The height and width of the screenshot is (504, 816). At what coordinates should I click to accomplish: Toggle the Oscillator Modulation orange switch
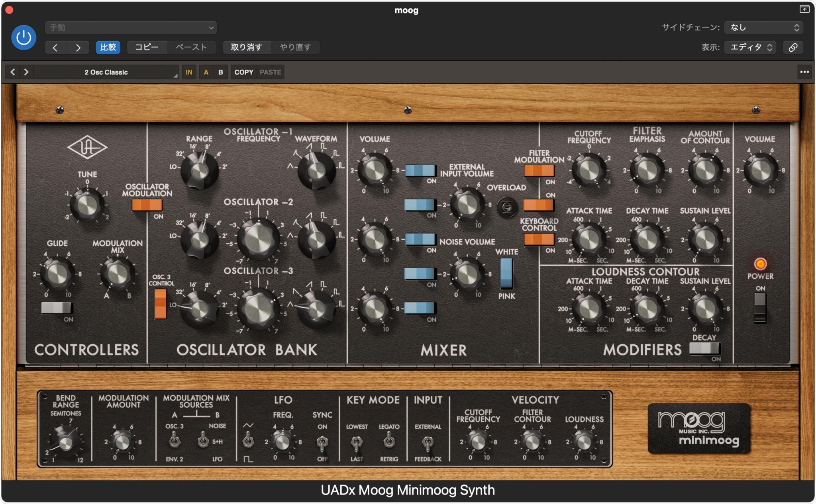pyautogui.click(x=147, y=205)
